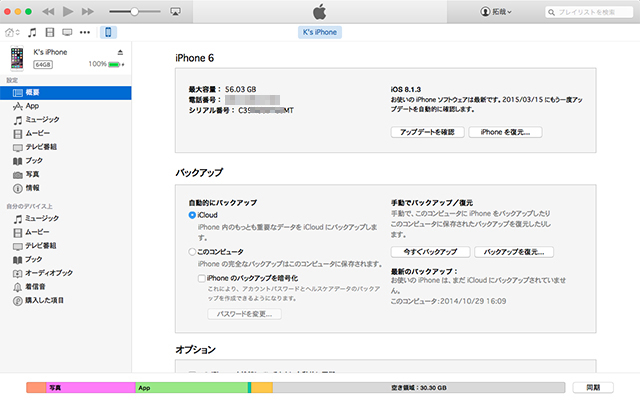Screen dimensions: 640x402
Task: Click the 64GB capacity badge
Action: (43, 64)
